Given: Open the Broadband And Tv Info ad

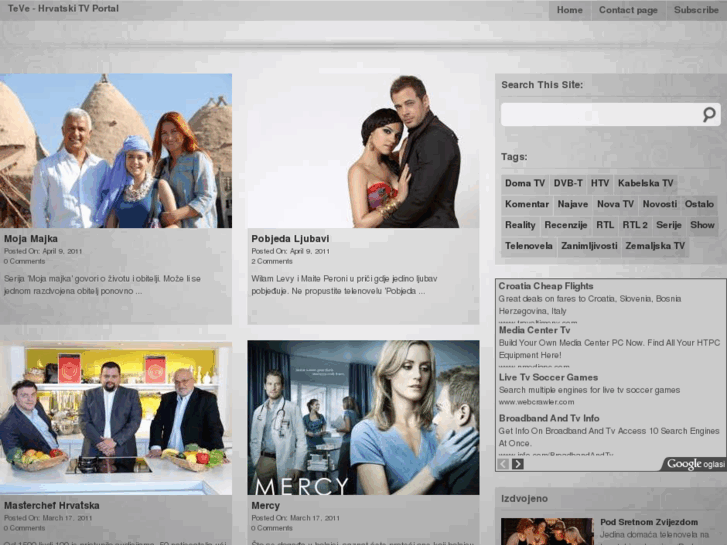Looking at the screenshot, I should 549,418.
